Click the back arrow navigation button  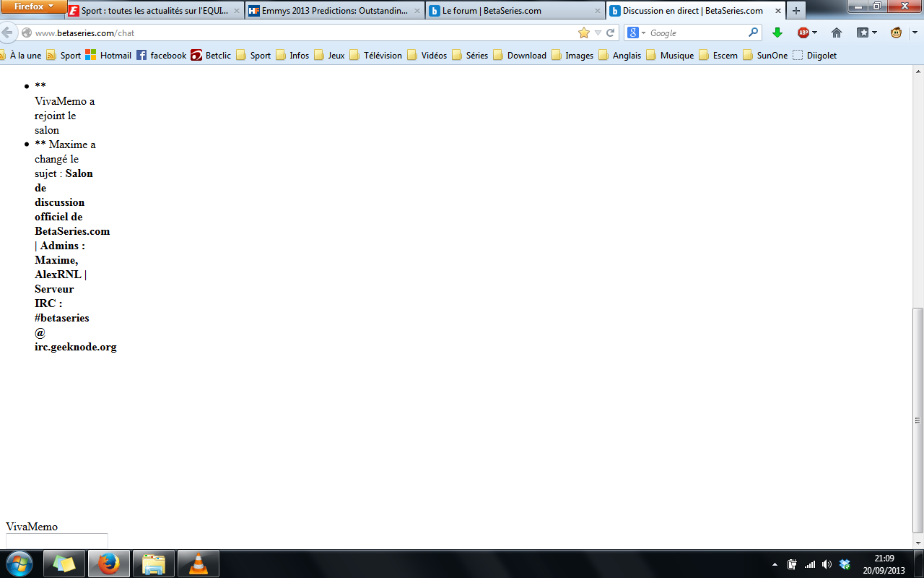7,33
